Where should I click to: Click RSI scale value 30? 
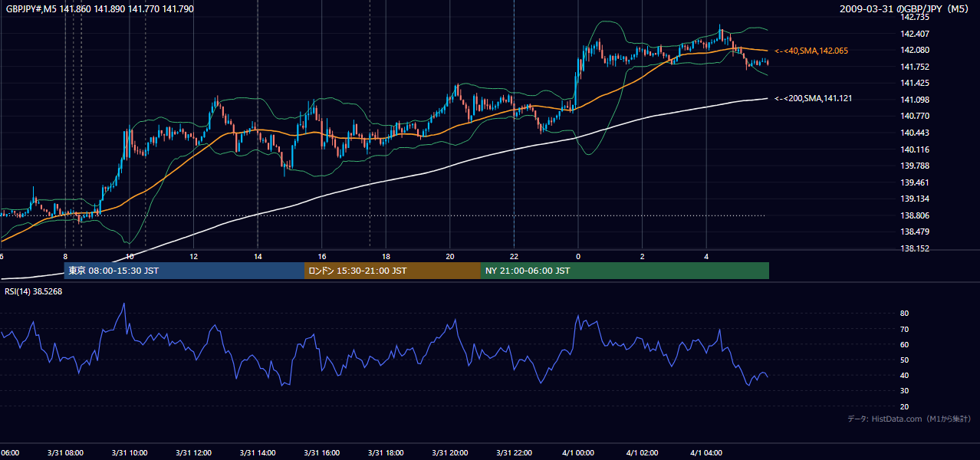pos(904,390)
